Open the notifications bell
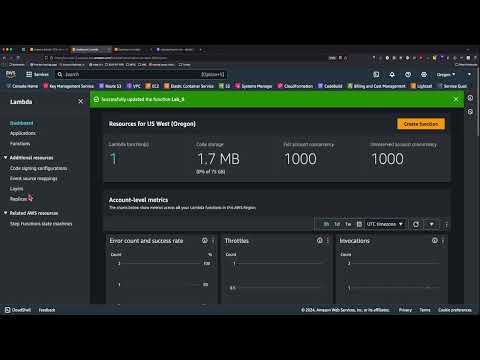This screenshot has width=480, height=360. 392,75
